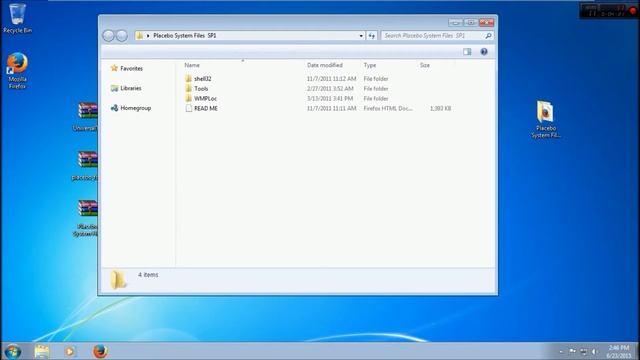Click the 11/7/2011 11:12 AM date of shell32
This screenshot has height=360, width=640.
click(x=331, y=79)
